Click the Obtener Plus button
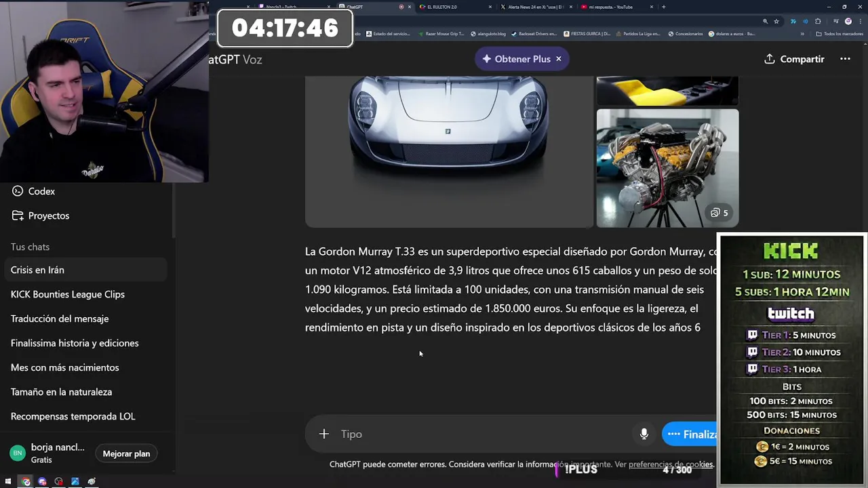The height and width of the screenshot is (488, 868). (x=517, y=59)
